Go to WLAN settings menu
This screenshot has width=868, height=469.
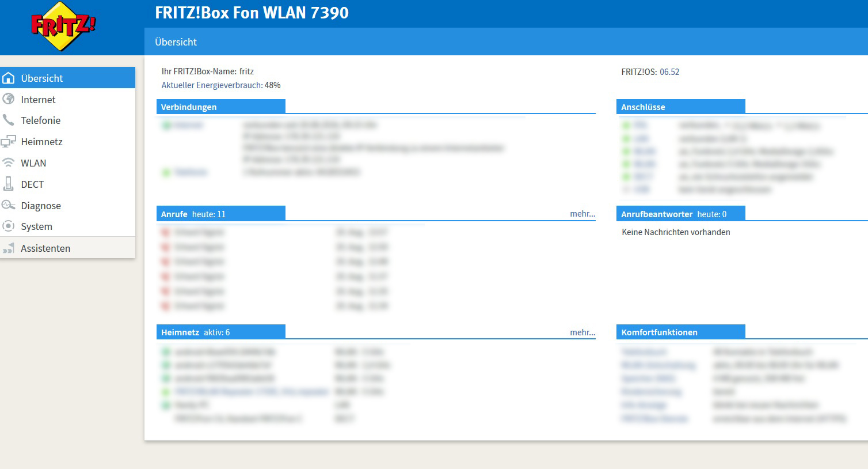[33, 163]
